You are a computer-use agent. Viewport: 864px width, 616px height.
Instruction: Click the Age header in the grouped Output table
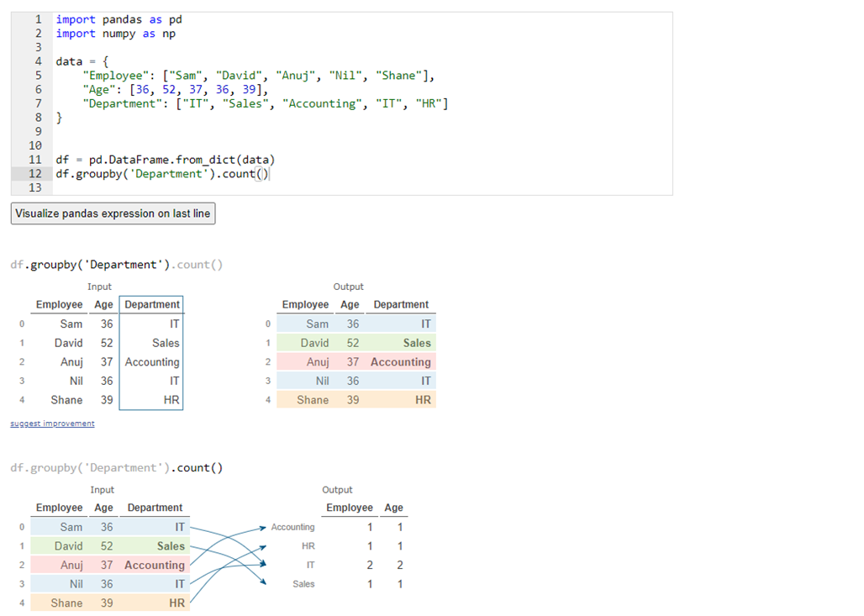coord(393,508)
